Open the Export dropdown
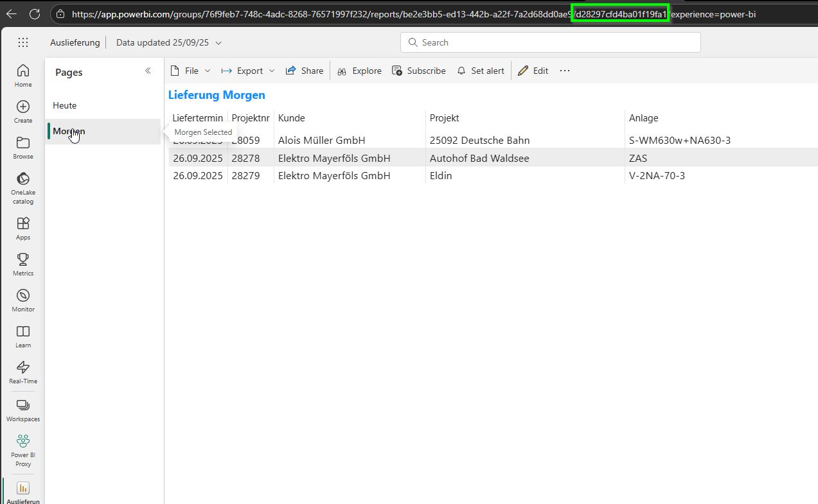818x504 pixels. tap(248, 71)
